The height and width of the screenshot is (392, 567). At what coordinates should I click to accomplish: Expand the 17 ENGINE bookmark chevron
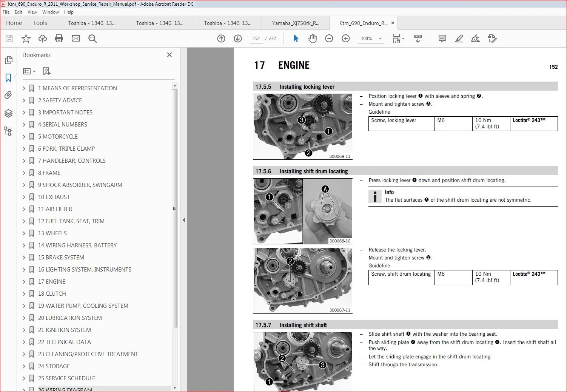point(24,282)
